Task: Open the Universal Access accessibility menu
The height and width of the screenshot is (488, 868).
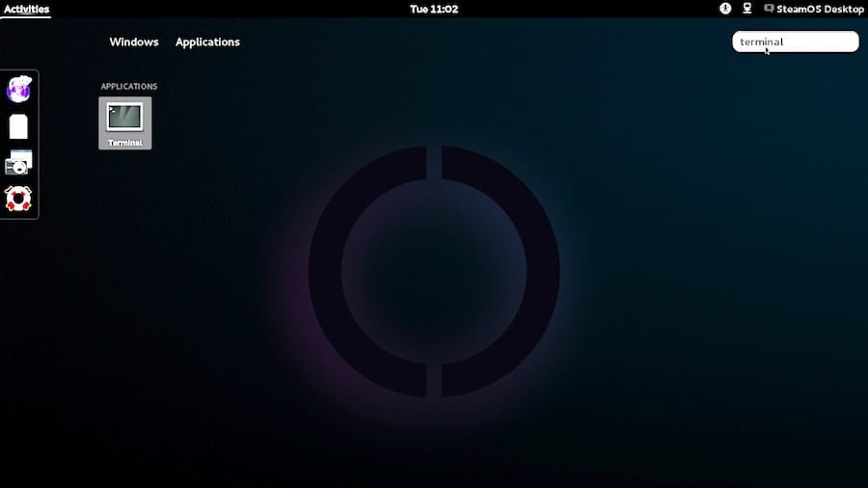Action: 725,9
